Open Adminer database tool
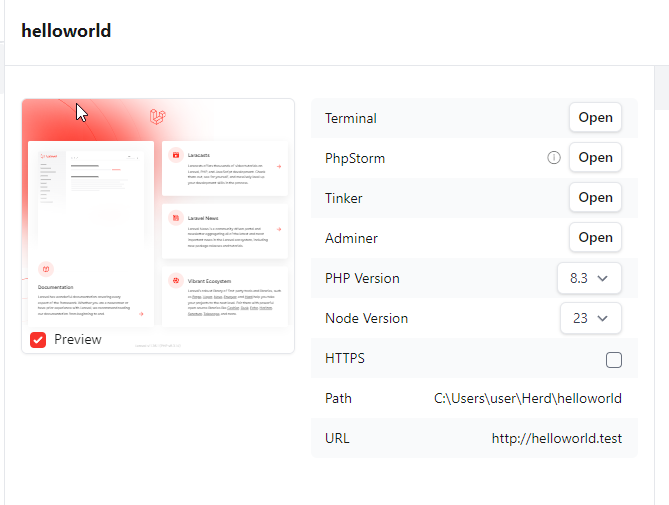 click(x=595, y=237)
